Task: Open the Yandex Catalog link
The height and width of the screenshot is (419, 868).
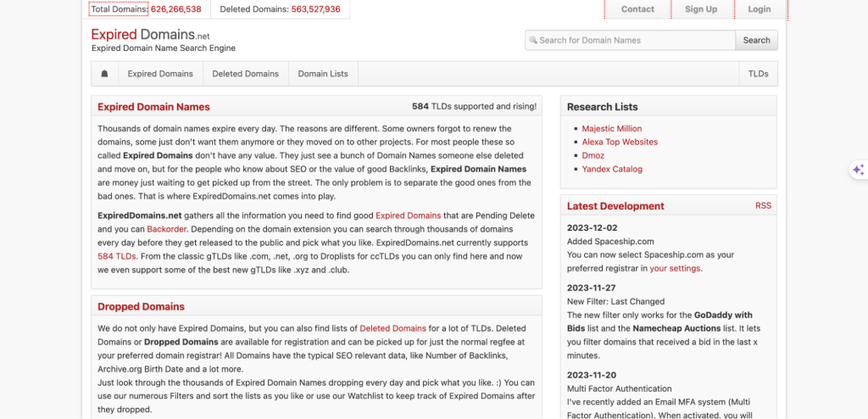Action: pyautogui.click(x=612, y=169)
